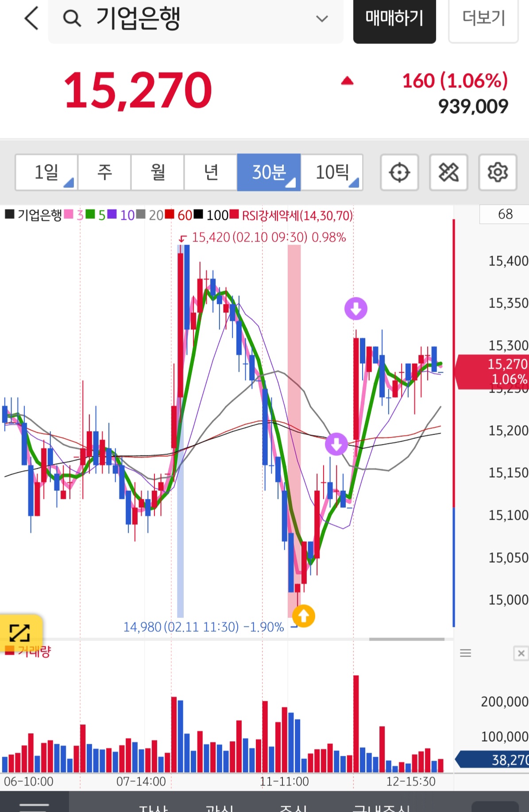The width and height of the screenshot is (529, 812).
Task: Tap the 15,000 price axis label
Action: coord(508,600)
